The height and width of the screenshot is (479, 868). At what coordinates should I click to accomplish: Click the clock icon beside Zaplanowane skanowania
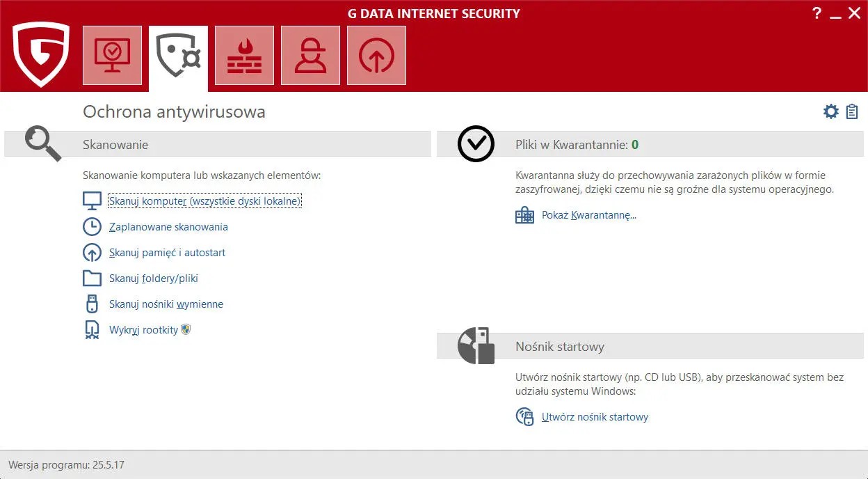click(92, 226)
